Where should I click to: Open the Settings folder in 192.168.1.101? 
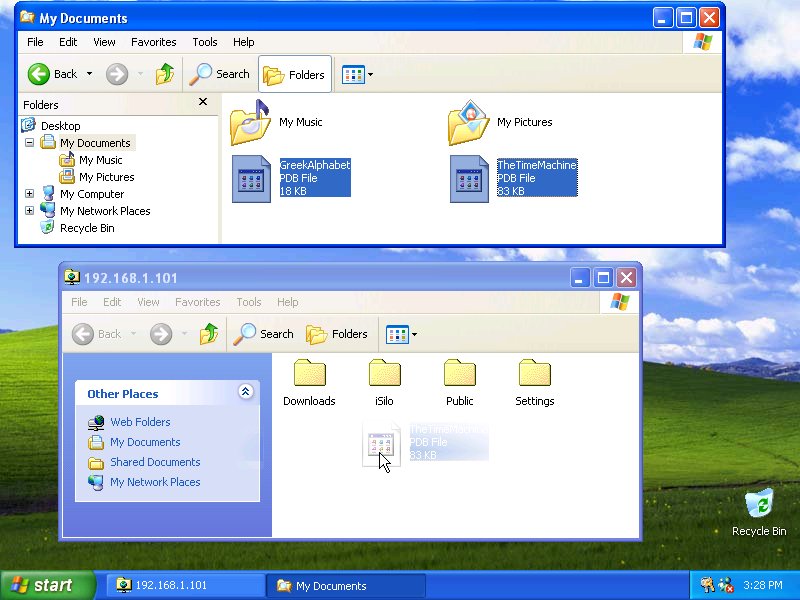click(x=534, y=374)
